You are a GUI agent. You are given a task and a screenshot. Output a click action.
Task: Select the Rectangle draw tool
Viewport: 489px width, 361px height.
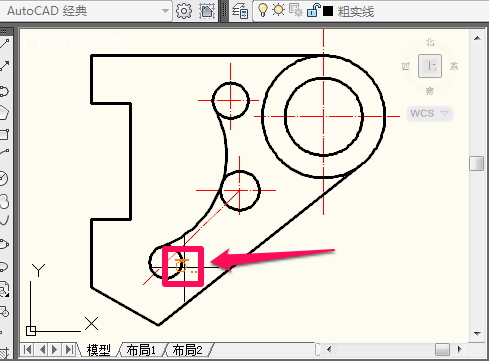(x=4, y=134)
